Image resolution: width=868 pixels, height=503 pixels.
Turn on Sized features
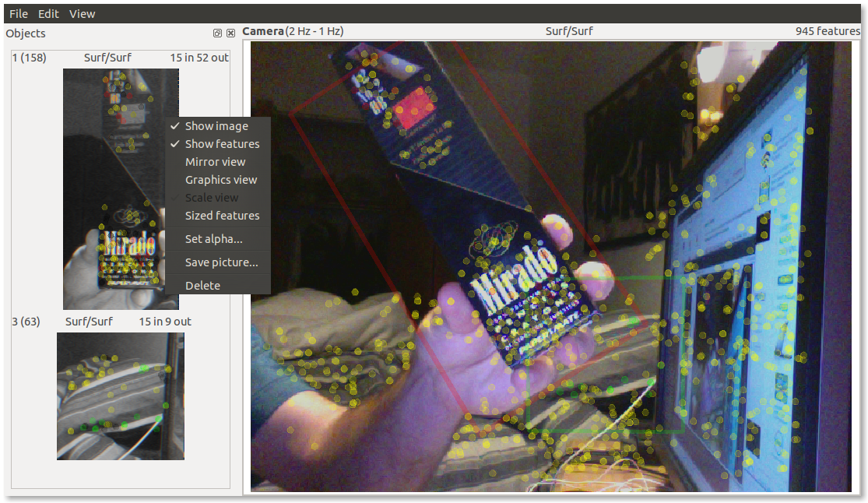pyautogui.click(x=222, y=216)
